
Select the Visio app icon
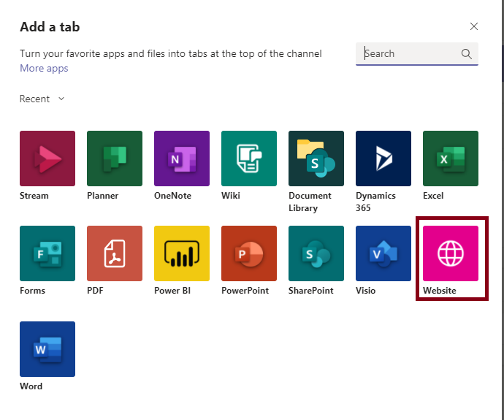[x=383, y=253]
